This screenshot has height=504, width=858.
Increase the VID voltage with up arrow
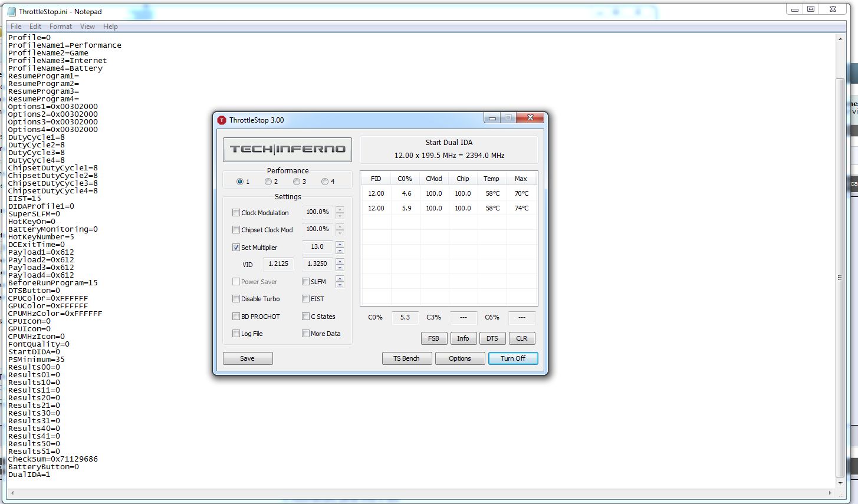click(340, 261)
